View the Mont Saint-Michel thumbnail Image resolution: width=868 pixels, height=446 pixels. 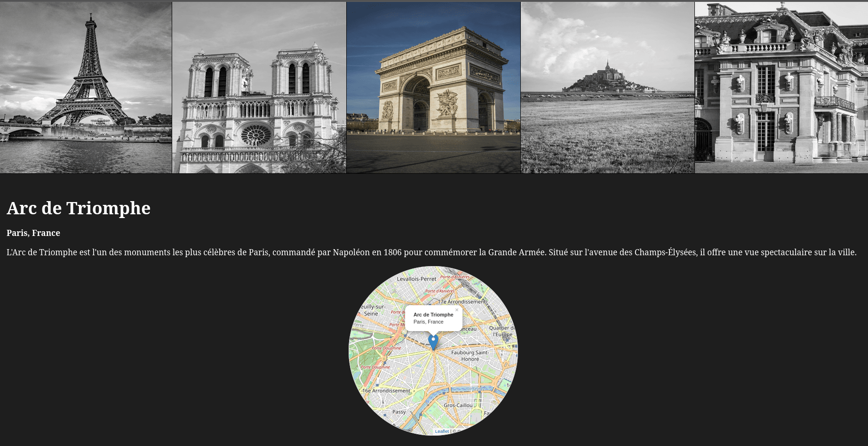click(607, 87)
